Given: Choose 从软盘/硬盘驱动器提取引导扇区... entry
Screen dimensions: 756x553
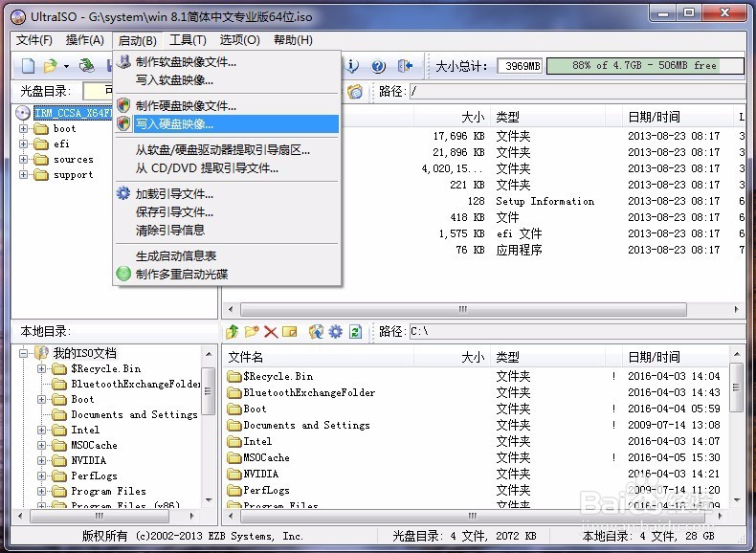Looking at the screenshot, I should [227, 150].
